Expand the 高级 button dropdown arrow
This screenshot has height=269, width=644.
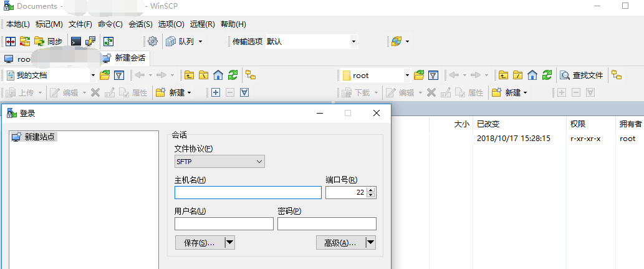[x=371, y=243]
